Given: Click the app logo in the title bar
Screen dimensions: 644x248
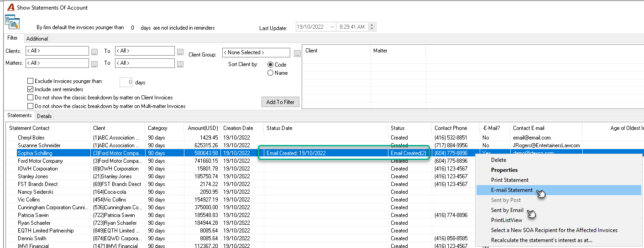Looking at the screenshot, I should (11, 7).
